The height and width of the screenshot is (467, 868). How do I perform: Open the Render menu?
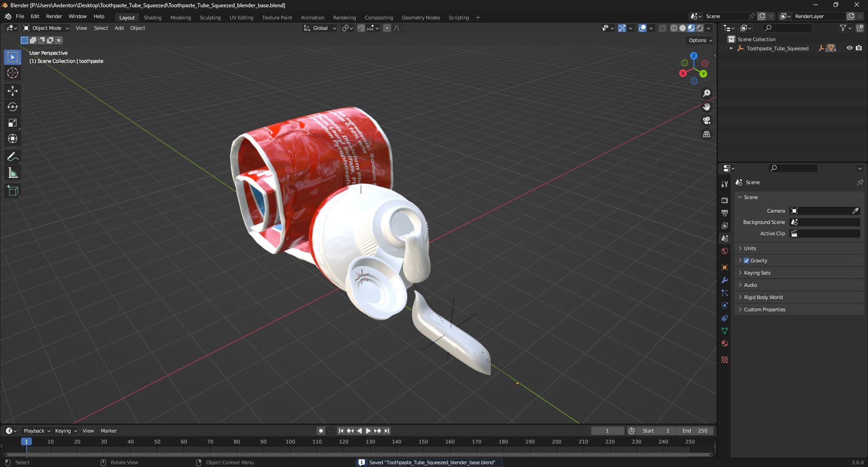tap(54, 16)
